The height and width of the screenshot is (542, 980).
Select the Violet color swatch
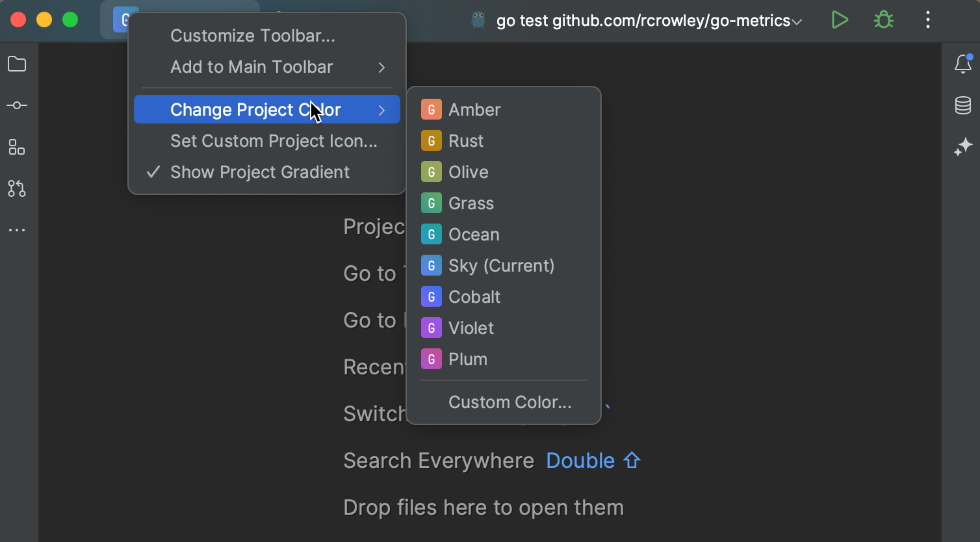coord(470,328)
